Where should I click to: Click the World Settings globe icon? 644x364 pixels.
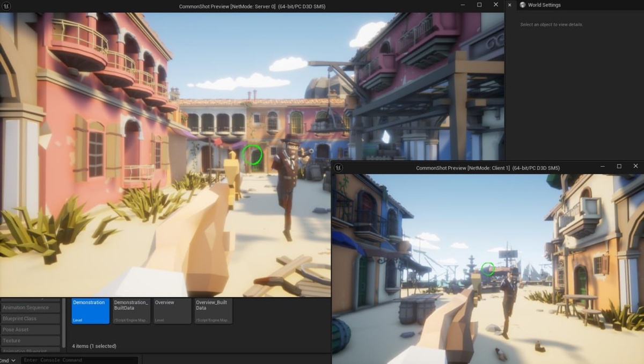click(x=523, y=5)
